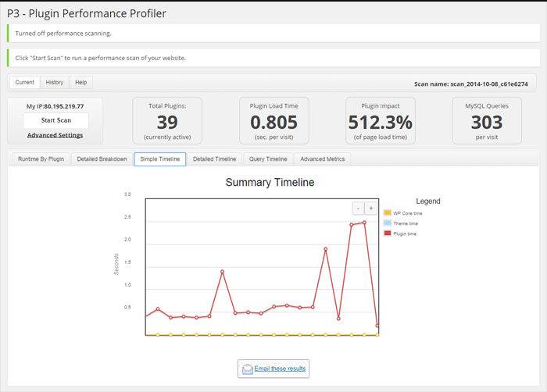
Task: Switch to Runtime By Plugin tab
Action: pyautogui.click(x=41, y=159)
